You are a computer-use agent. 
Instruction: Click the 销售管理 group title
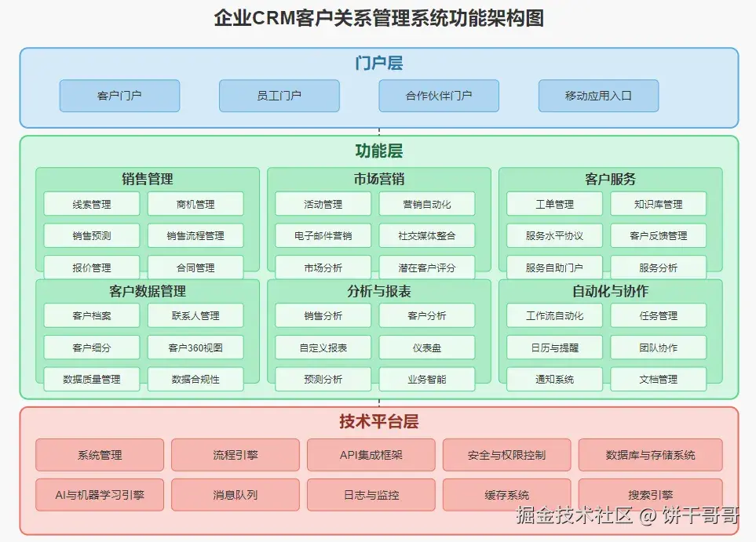point(148,179)
